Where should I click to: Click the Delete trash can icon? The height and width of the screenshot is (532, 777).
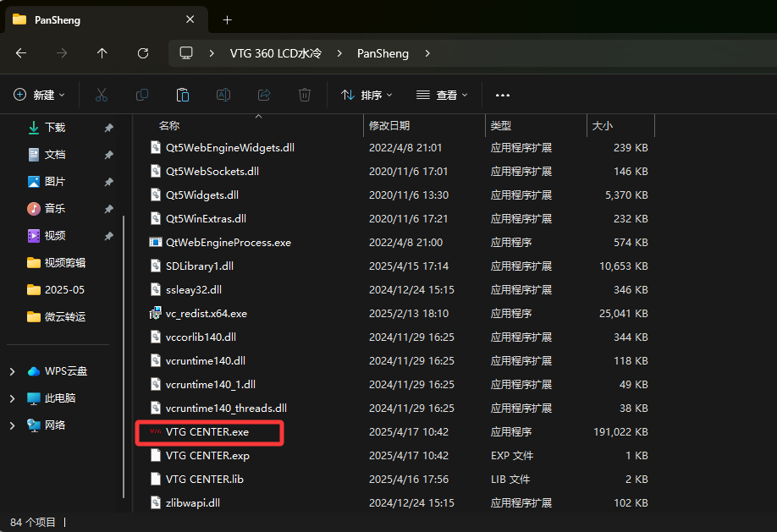(x=305, y=95)
